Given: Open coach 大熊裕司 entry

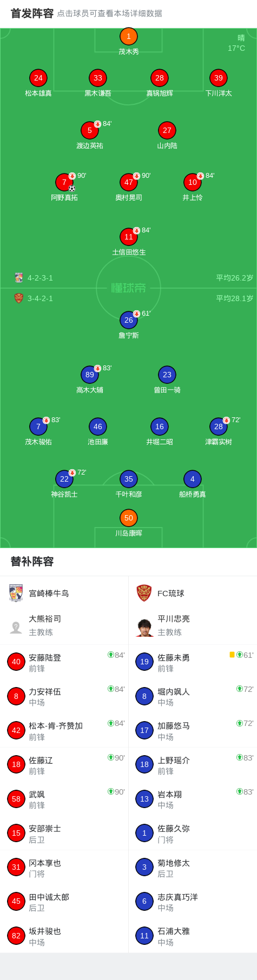Looking at the screenshot, I should click(x=64, y=625).
